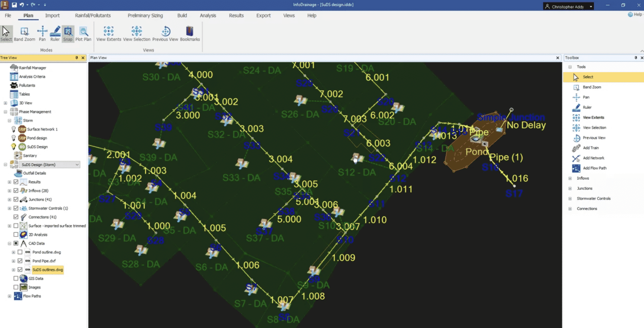Image resolution: width=644 pixels, height=328 pixels.
Task: Click the Bookmarks icon in Views group
Action: click(189, 33)
